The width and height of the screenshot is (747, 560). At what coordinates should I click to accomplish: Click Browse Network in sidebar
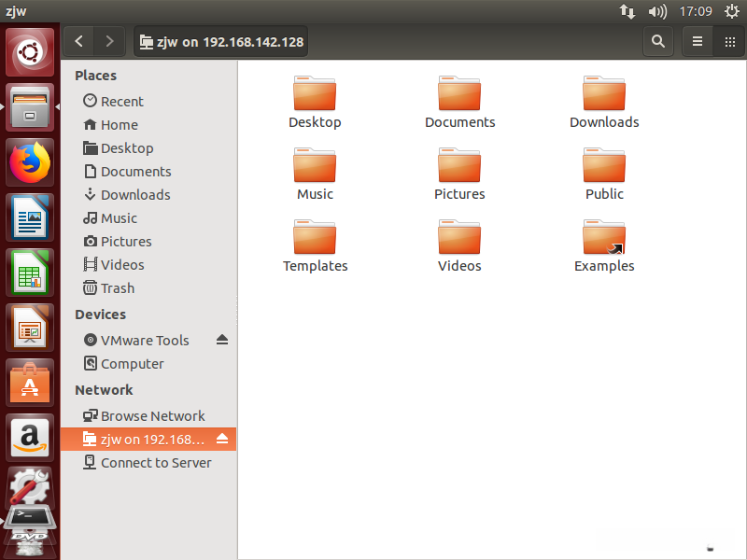[148, 415]
